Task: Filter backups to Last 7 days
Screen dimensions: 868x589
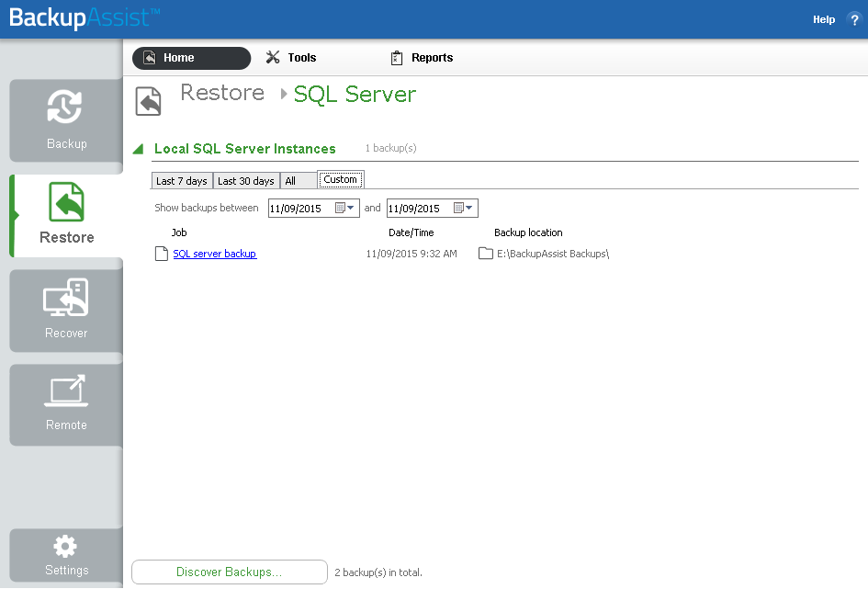Action: click(182, 180)
